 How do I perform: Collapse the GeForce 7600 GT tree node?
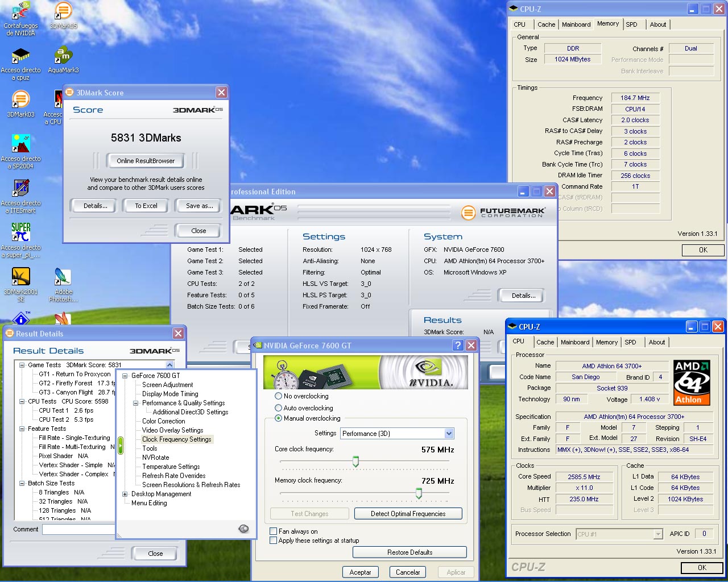pyautogui.click(x=125, y=376)
